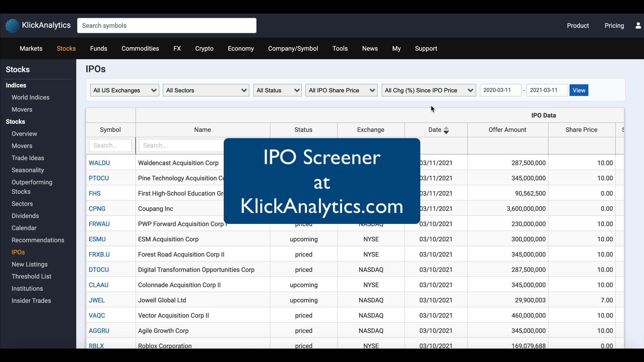Click the start date field 2020-03-11
The image size is (644, 362).
(500, 90)
